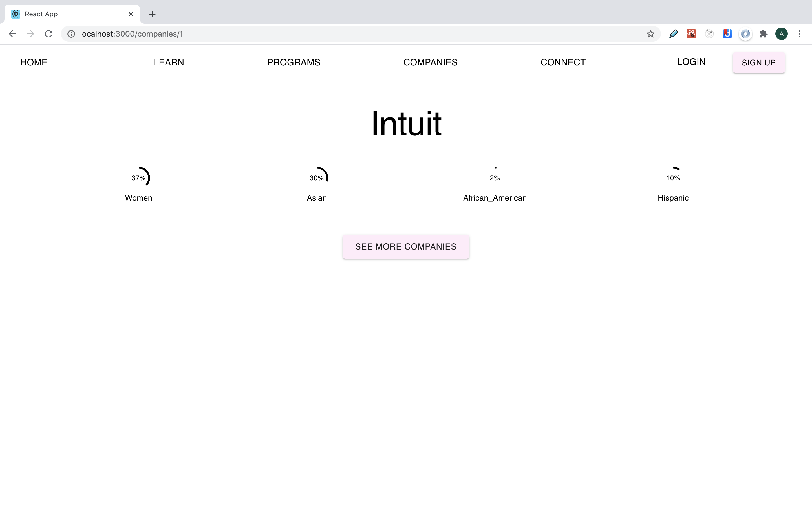Click the blue pen extension icon
Screen dimensions: 812x507
(673, 34)
